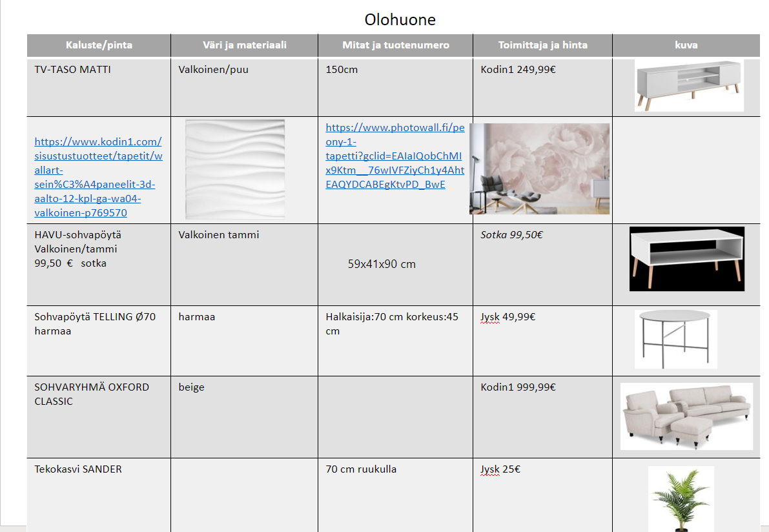Select the white 3D wave panel image
The height and width of the screenshot is (532, 769).
coord(235,169)
